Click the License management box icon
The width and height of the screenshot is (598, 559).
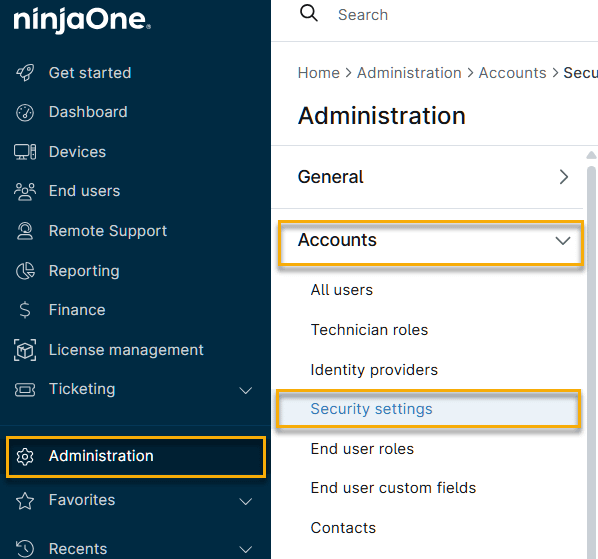coord(25,350)
